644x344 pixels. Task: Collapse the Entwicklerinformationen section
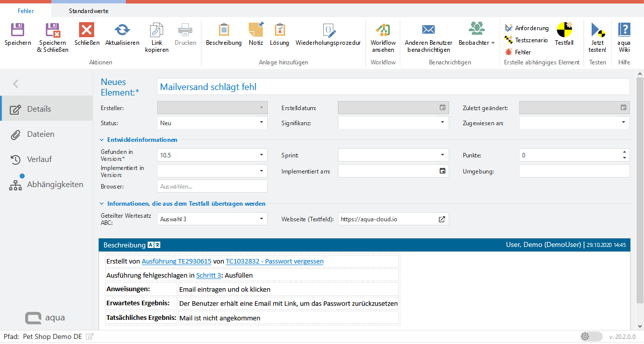[102, 140]
